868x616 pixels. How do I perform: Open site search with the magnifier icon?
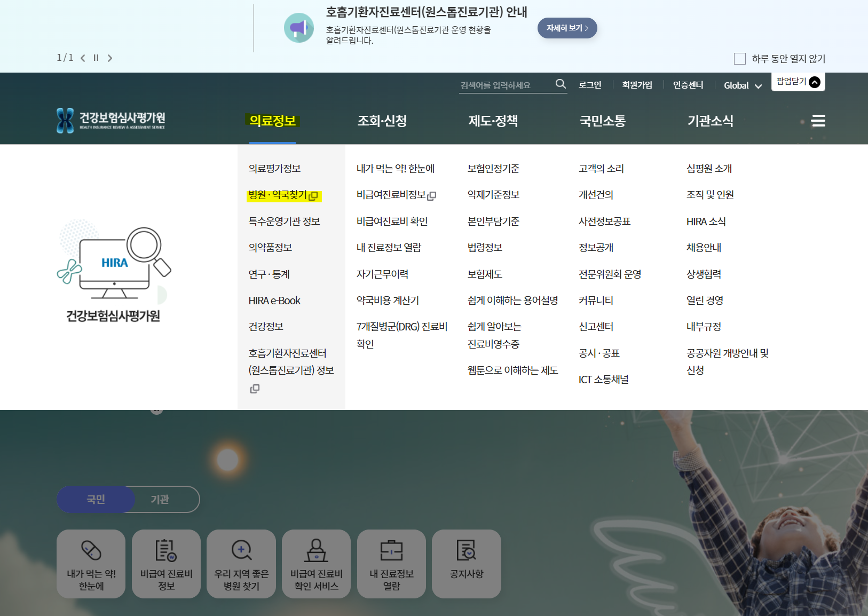tap(561, 83)
